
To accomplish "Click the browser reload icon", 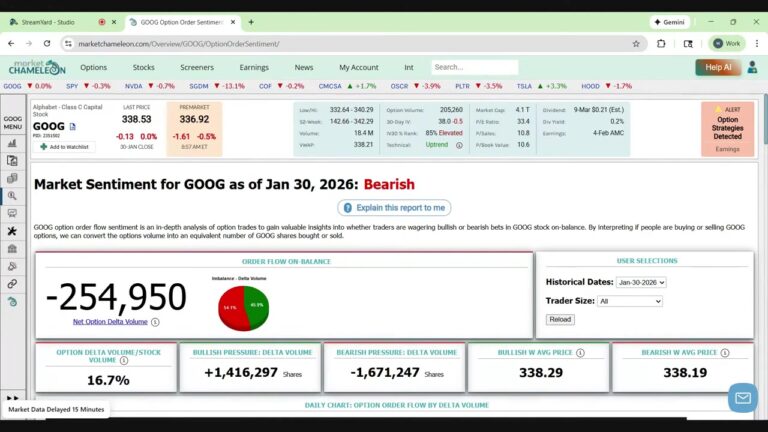I will [47, 44].
